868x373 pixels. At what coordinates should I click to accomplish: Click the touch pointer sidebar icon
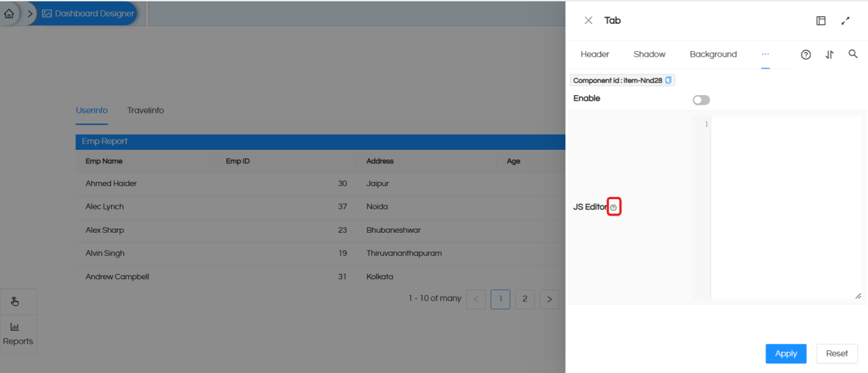tap(15, 301)
